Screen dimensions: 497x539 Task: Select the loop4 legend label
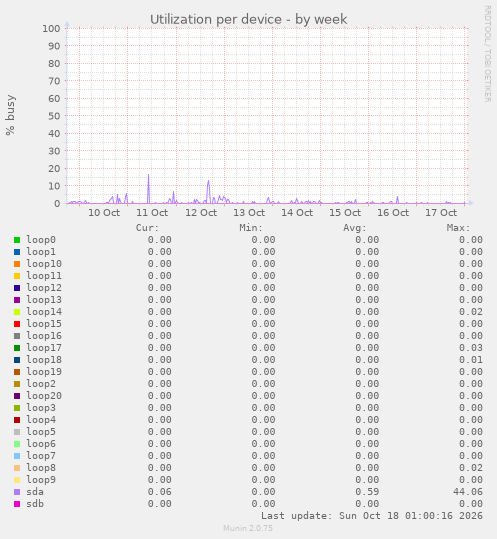(x=41, y=420)
